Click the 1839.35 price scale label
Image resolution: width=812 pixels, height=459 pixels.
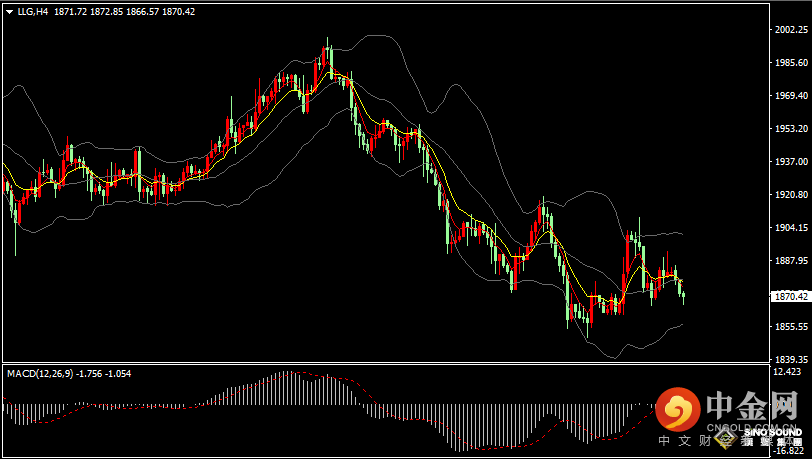pyautogui.click(x=791, y=359)
